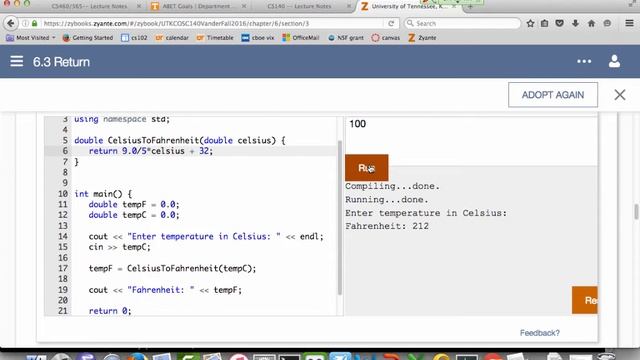
Task: Reload the page with the refresh icon
Action: point(391,23)
